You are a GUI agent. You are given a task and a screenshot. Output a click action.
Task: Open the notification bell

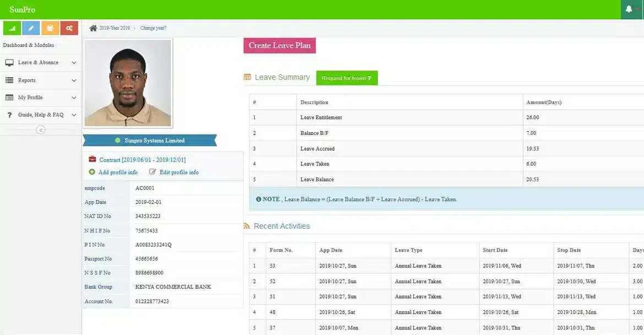[x=629, y=9]
